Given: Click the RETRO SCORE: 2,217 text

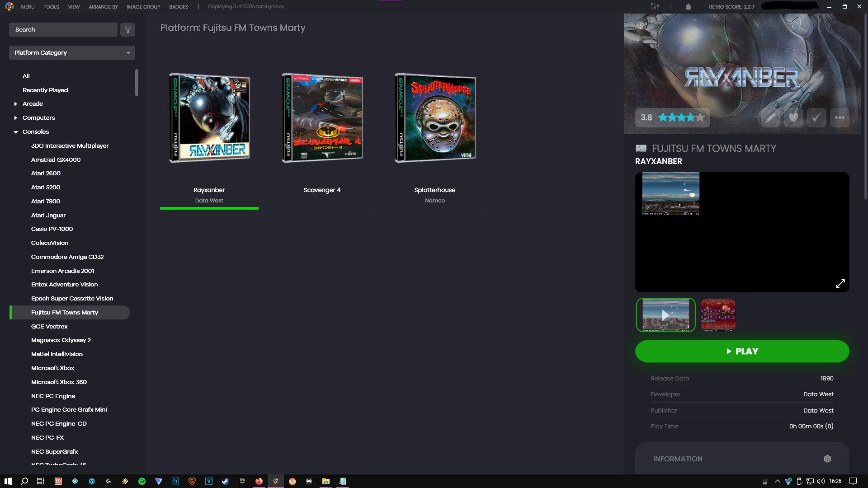Looking at the screenshot, I should click(731, 7).
